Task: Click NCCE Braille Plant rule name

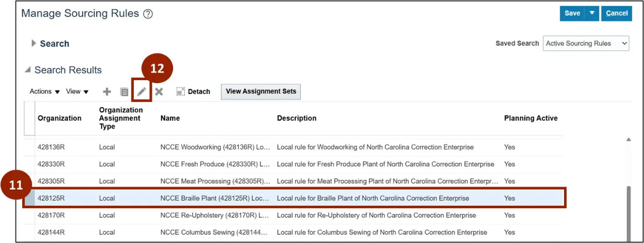Action: (x=215, y=198)
